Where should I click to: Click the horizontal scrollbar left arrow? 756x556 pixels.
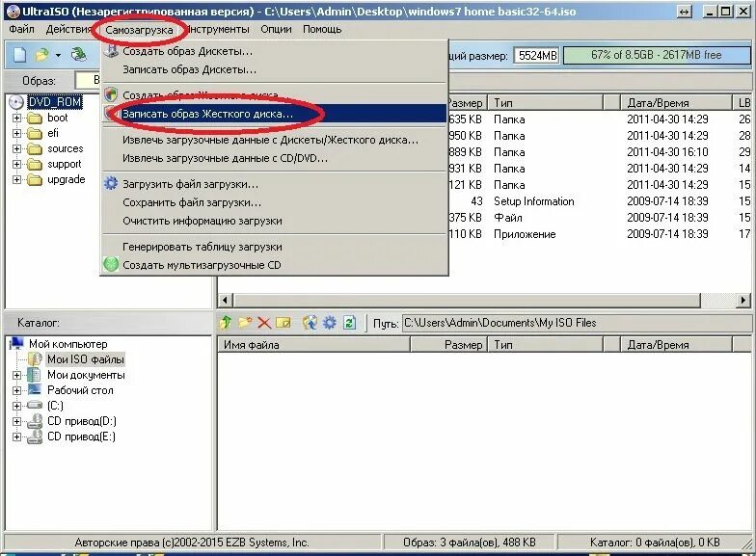point(225,301)
